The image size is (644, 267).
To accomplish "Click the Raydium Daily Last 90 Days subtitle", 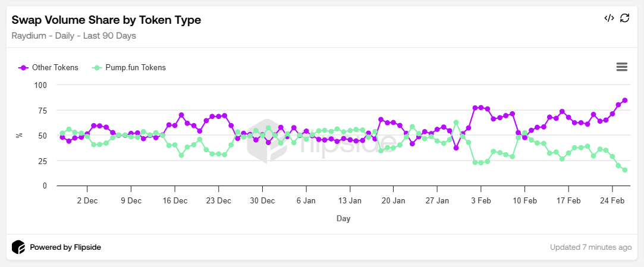I will 74,36.
